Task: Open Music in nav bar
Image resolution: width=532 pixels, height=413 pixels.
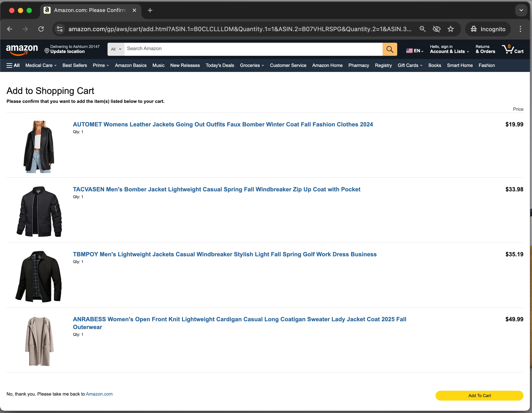Action: click(158, 65)
